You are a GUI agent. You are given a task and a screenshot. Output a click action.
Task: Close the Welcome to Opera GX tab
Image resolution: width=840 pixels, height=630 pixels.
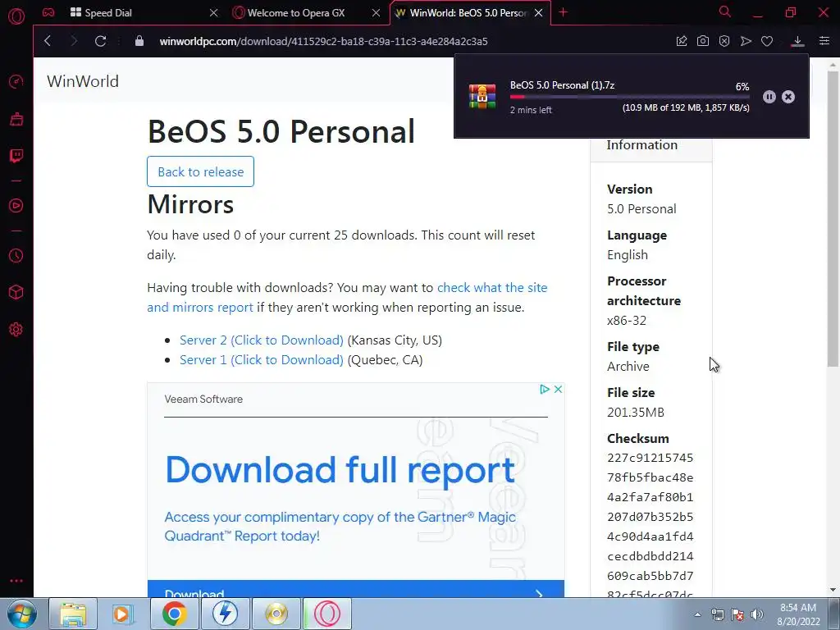click(376, 13)
